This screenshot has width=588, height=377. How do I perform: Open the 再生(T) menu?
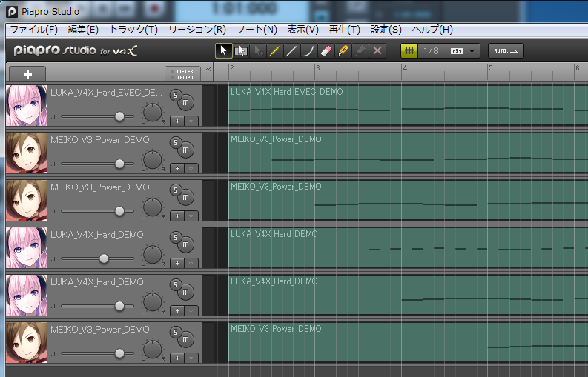coord(344,30)
